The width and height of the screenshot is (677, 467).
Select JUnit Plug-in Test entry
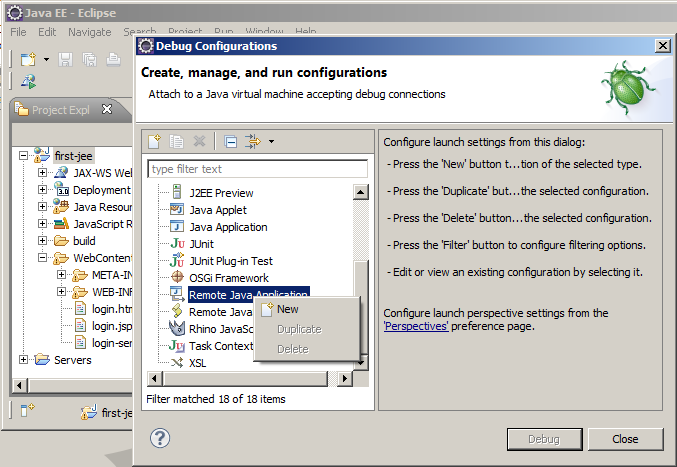point(231,261)
